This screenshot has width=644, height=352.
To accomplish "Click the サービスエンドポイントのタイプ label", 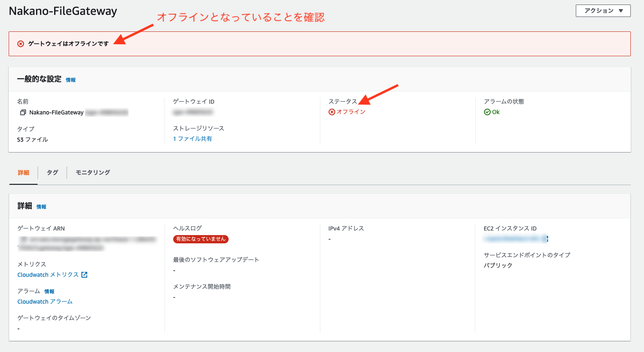I will [527, 255].
